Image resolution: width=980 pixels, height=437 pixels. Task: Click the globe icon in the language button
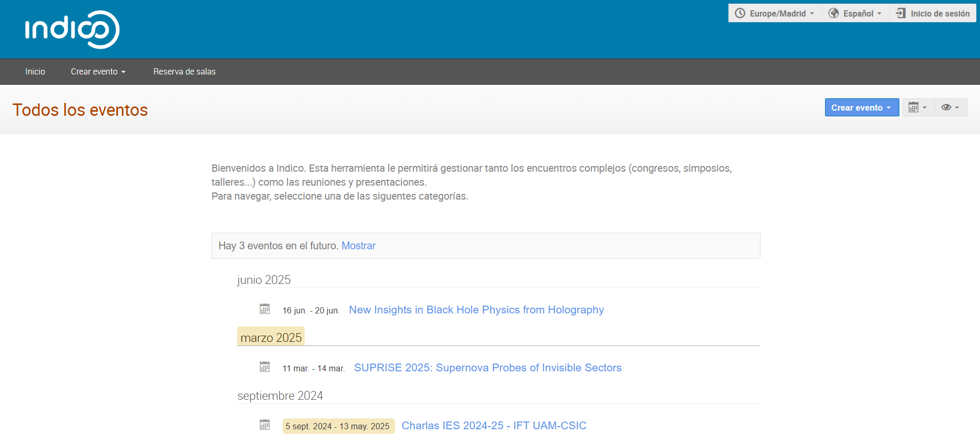click(x=833, y=13)
